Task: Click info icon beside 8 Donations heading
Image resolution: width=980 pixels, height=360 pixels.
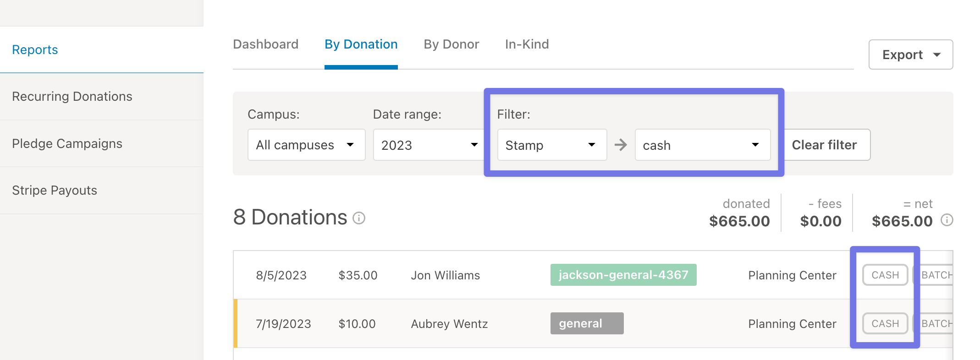Action: coord(359,218)
